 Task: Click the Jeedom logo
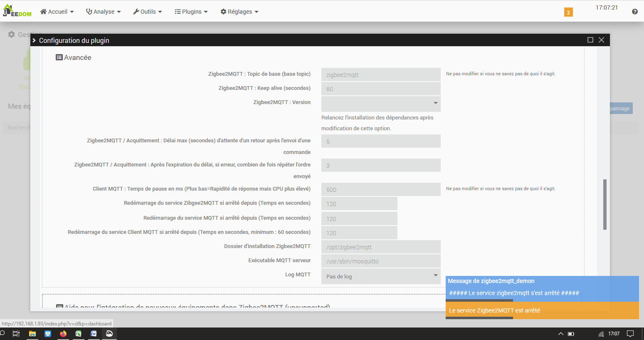17,11
